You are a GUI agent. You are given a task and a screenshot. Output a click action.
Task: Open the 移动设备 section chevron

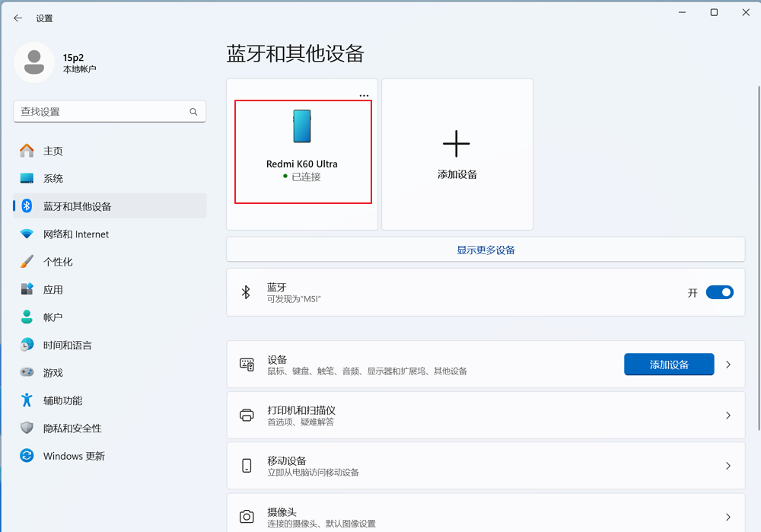coord(728,466)
